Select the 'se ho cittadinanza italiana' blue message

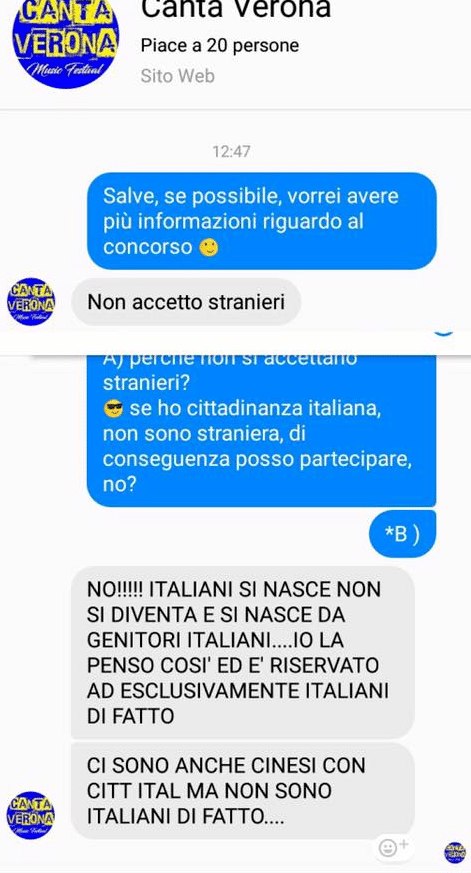tap(262, 430)
